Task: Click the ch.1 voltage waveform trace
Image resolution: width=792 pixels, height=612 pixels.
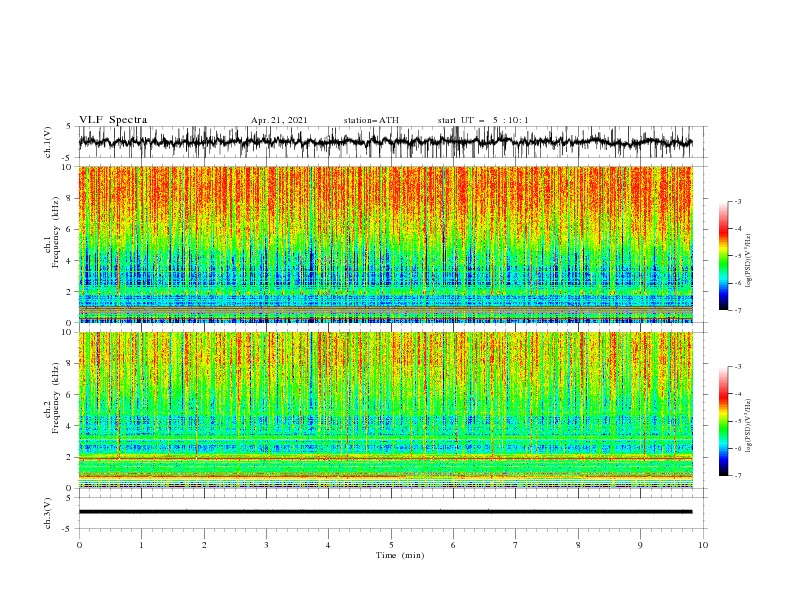Action: pyautogui.click(x=385, y=142)
